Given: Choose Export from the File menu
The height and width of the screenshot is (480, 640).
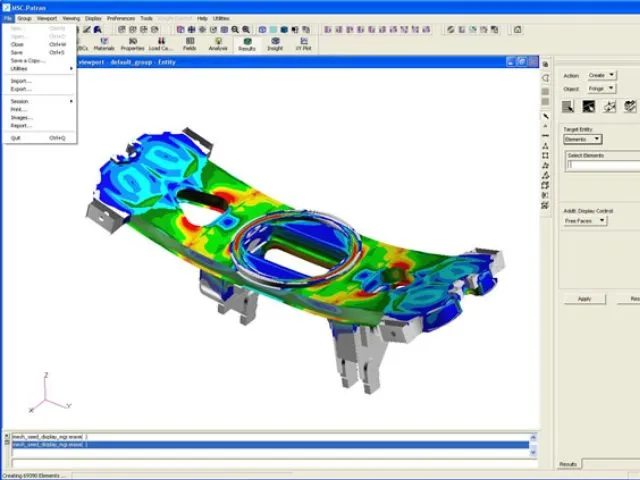Looking at the screenshot, I should tap(21, 89).
